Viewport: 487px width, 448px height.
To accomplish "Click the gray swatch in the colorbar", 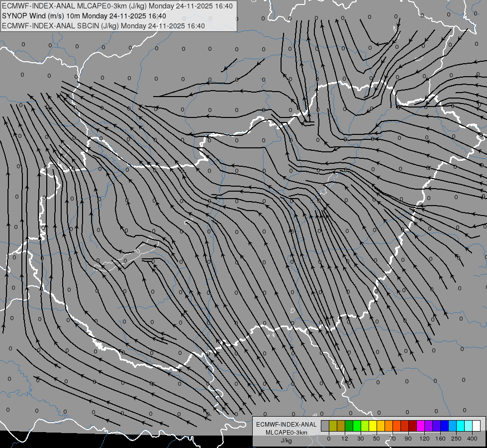I will coord(325,426).
